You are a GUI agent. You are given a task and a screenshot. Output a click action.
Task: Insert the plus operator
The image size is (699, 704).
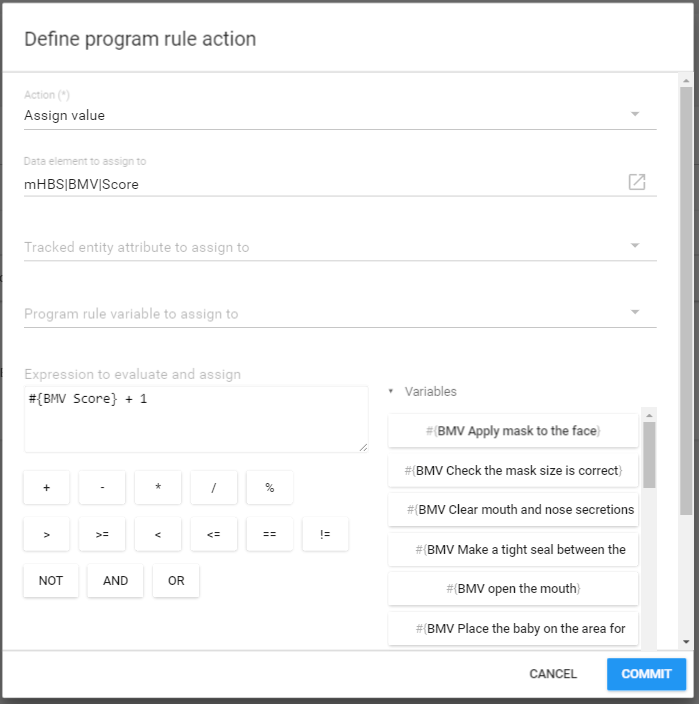click(x=47, y=487)
